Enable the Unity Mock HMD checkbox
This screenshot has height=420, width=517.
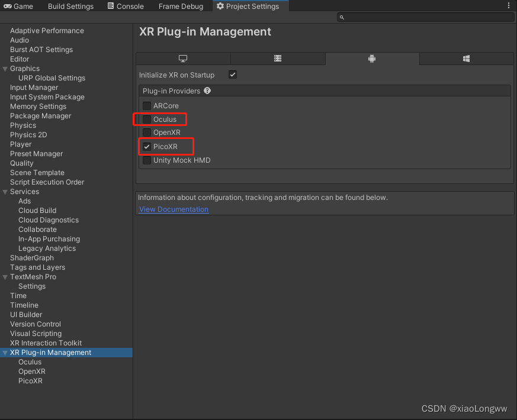pos(147,160)
